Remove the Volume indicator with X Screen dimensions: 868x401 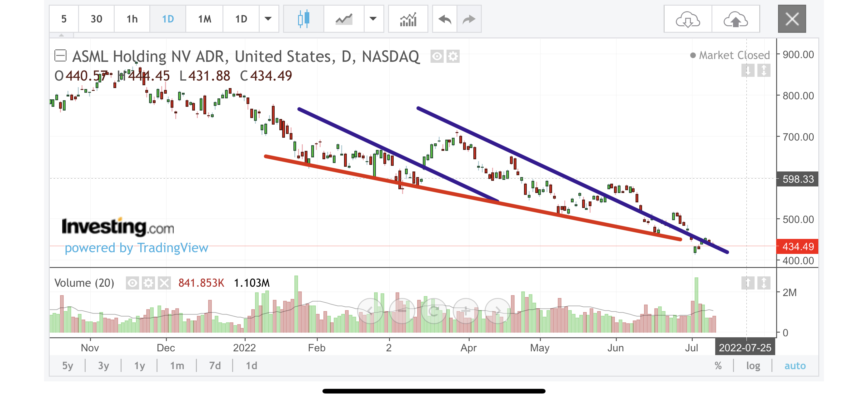(x=164, y=283)
